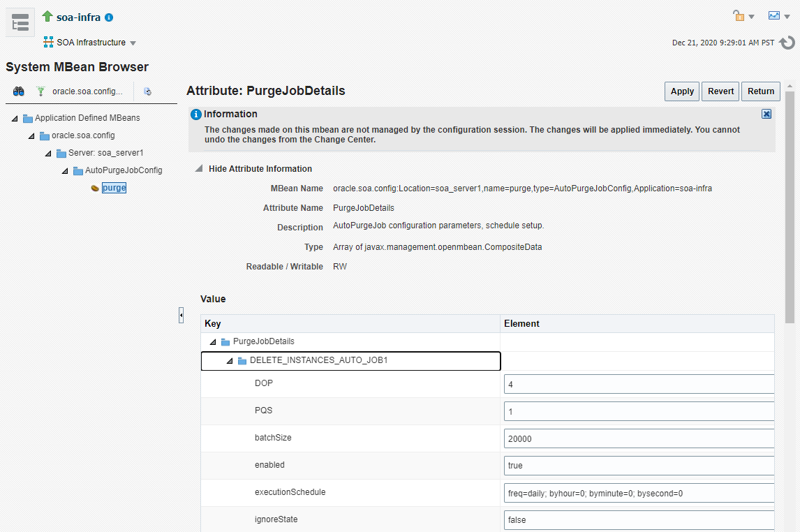Collapse the Application Defined MBeans node
This screenshot has height=532, width=800.
pos(15,118)
